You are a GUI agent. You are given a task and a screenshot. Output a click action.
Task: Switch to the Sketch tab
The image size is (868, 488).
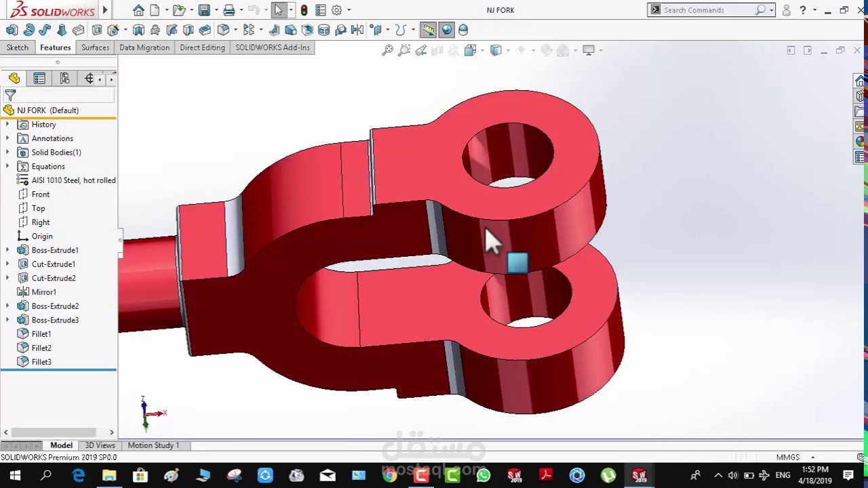pos(17,47)
